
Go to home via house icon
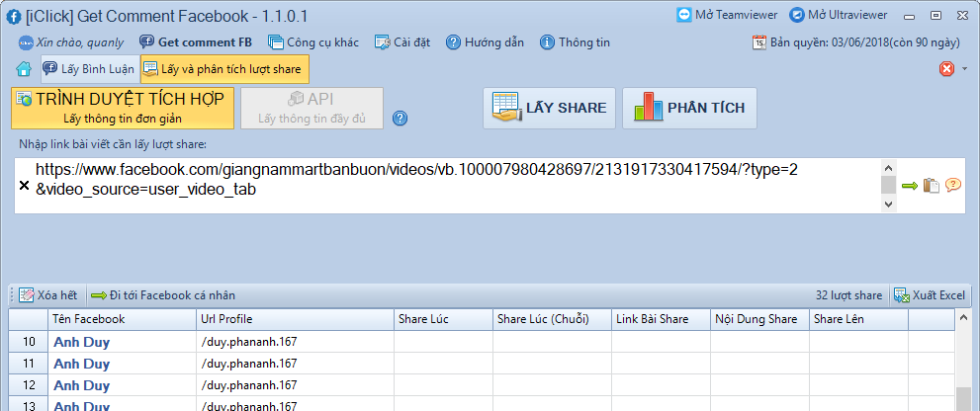[x=24, y=69]
